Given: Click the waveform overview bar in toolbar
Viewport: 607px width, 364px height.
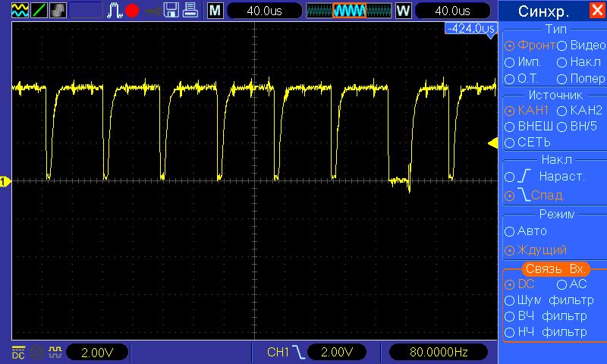Looking at the screenshot, I should (349, 11).
